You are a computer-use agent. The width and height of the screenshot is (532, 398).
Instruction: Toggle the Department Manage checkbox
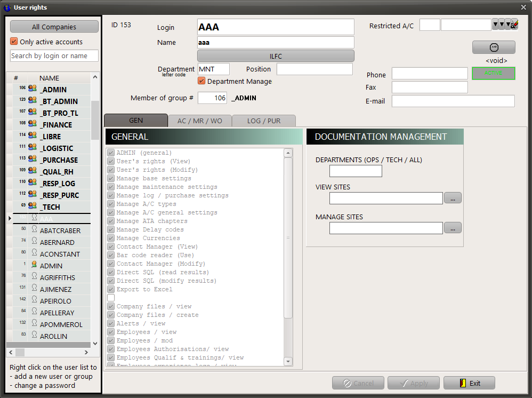(x=201, y=81)
